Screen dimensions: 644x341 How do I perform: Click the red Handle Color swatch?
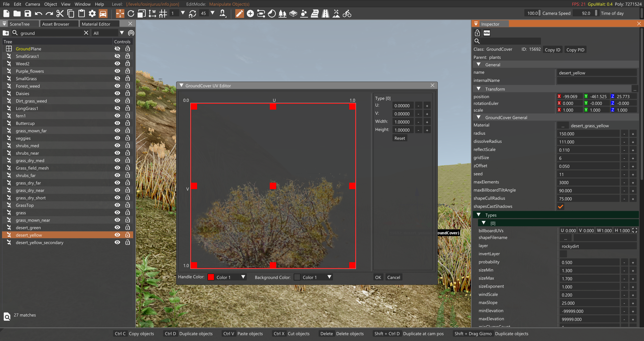(211, 277)
